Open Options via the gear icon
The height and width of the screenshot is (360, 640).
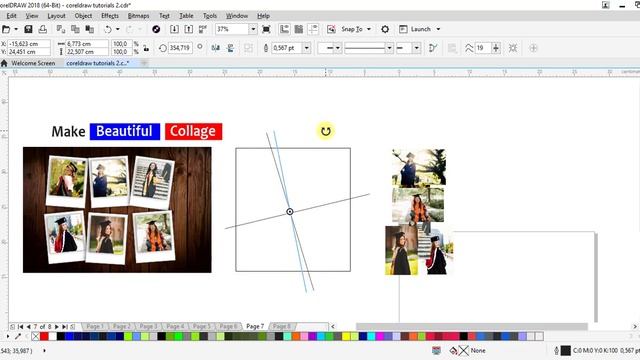click(x=385, y=29)
